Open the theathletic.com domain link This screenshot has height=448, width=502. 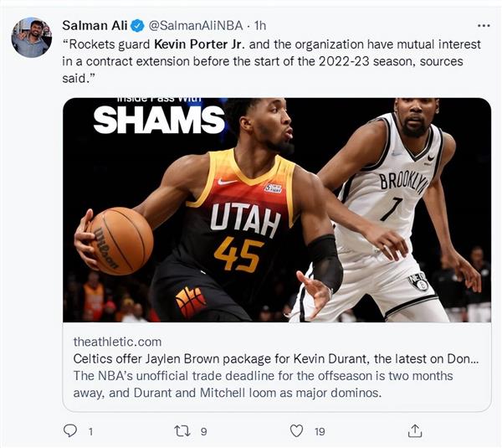pos(117,342)
